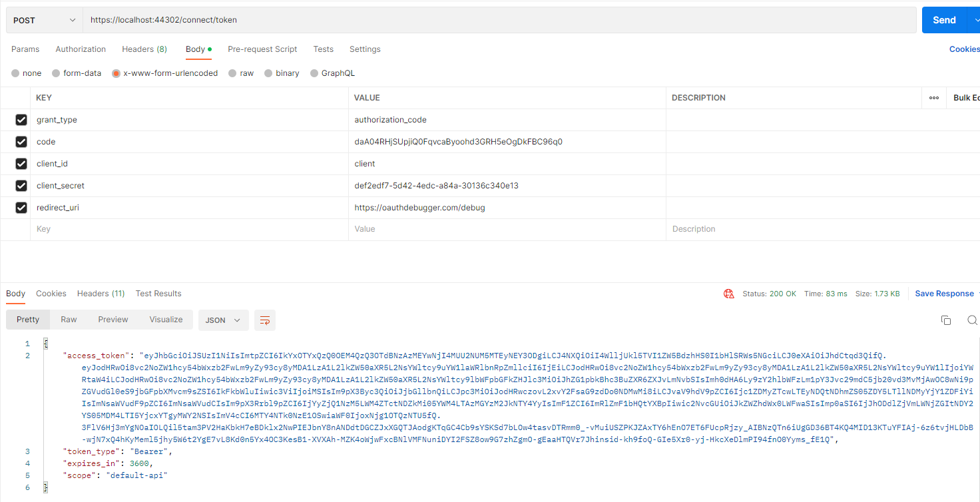This screenshot has height=502, width=980.
Task: Toggle the wrap lines icon button
Action: point(265,320)
